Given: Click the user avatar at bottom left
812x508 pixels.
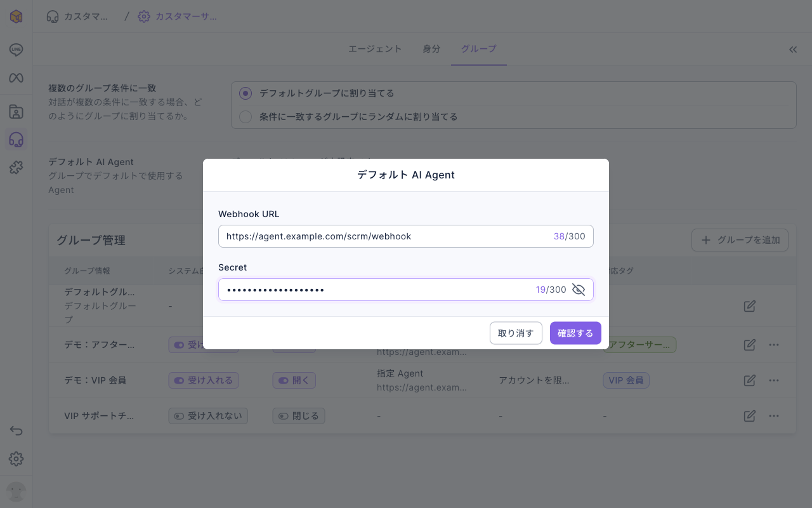Looking at the screenshot, I should pos(16,491).
